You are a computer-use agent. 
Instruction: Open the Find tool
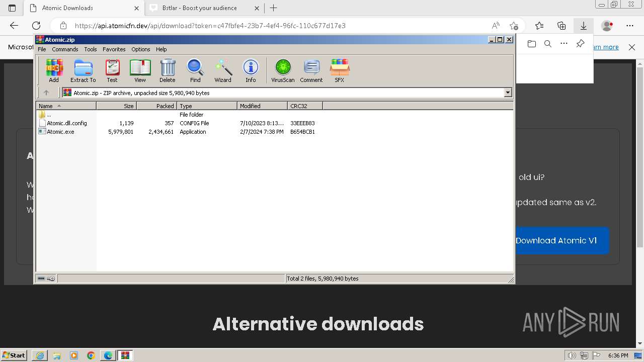tap(195, 70)
